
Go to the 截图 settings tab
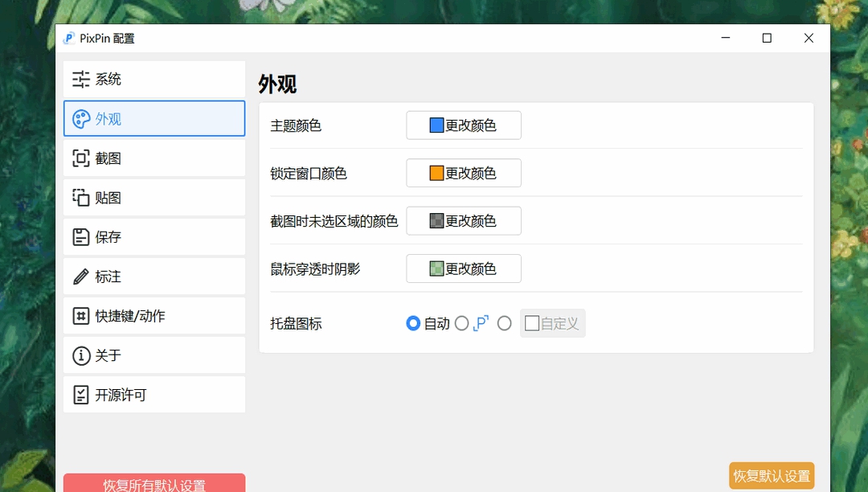154,158
